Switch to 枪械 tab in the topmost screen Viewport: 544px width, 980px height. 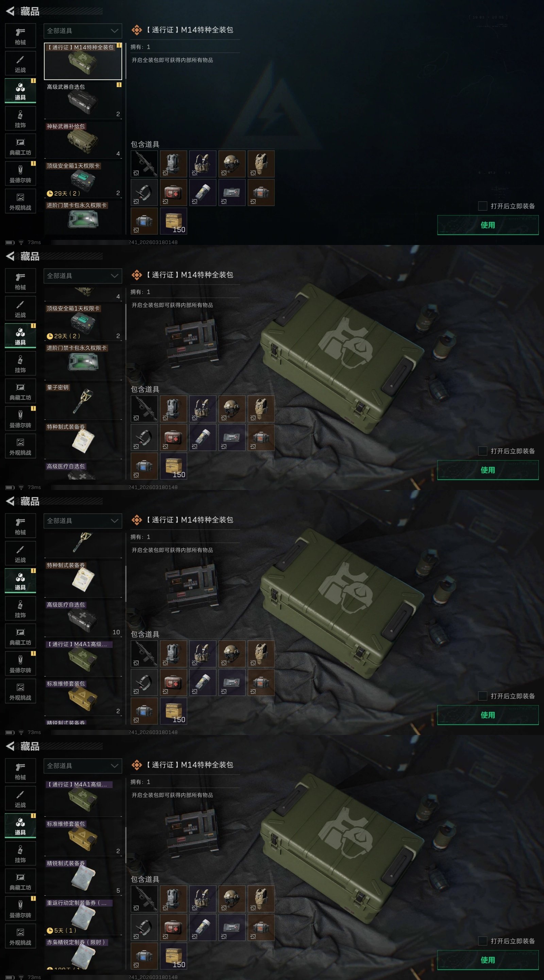pyautogui.click(x=20, y=36)
